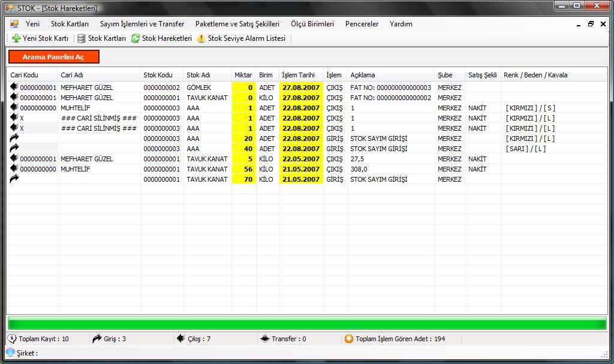The image size is (614, 364).
Task: Click the Şirket globe icon
Action: pyautogui.click(x=10, y=353)
